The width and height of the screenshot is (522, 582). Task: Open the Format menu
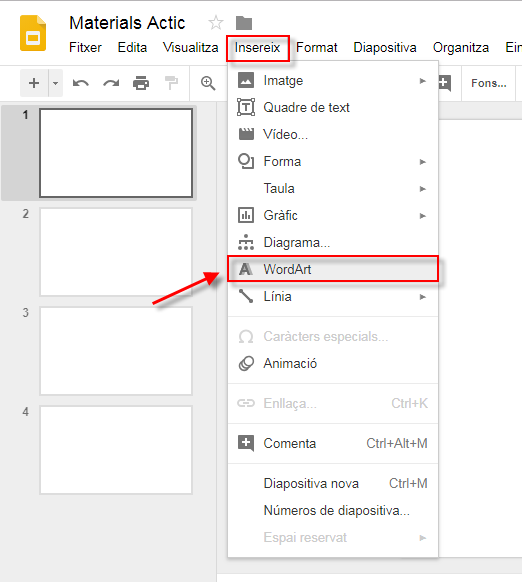click(317, 48)
